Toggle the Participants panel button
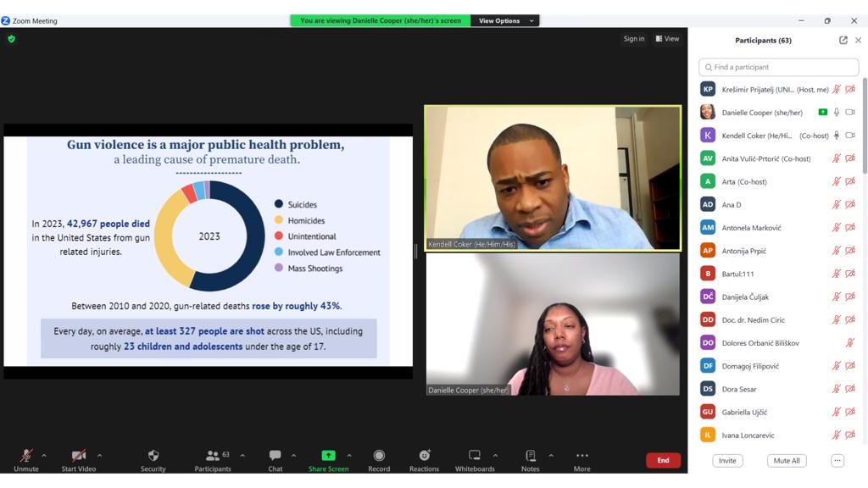Viewport: 868px width, 488px height. 213,456
